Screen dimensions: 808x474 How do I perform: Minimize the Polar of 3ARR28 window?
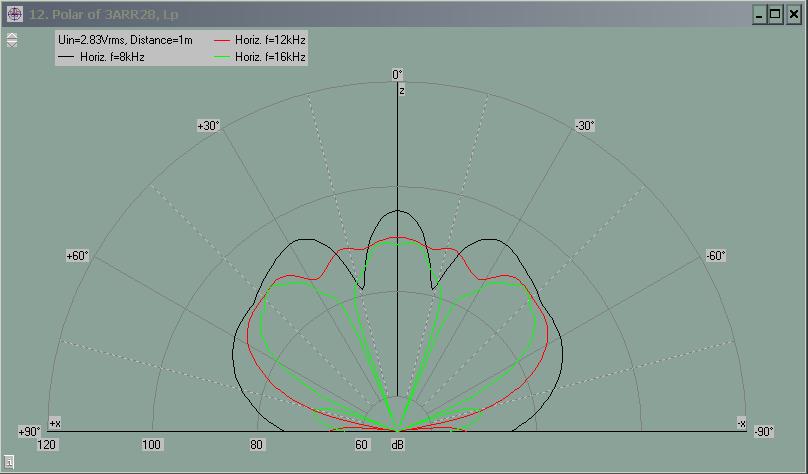[760, 14]
